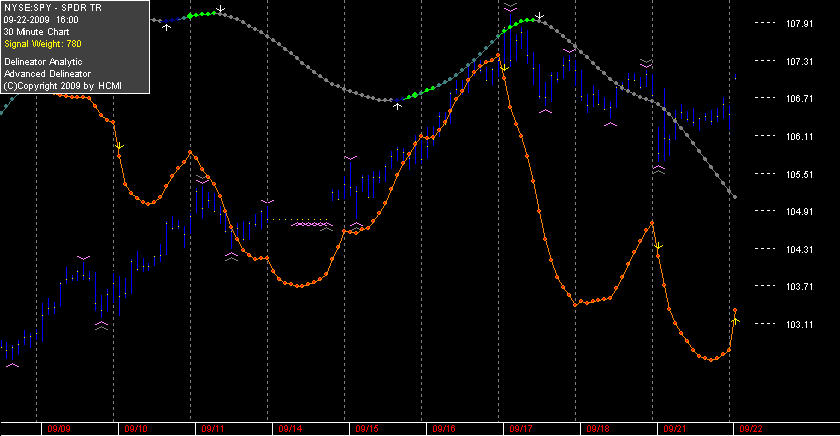
Task: Click the final gray dot ending the gray curve
Action: click(735, 198)
